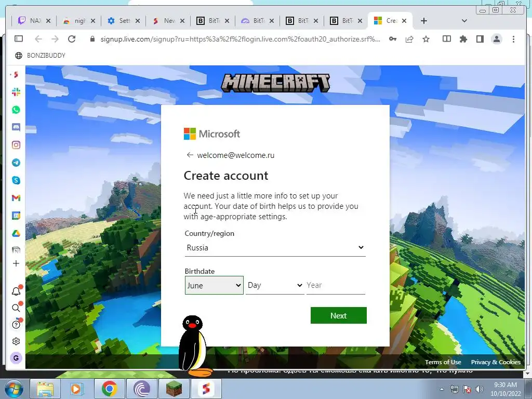
Task: Open Google Drive sidebar app
Action: 16,233
